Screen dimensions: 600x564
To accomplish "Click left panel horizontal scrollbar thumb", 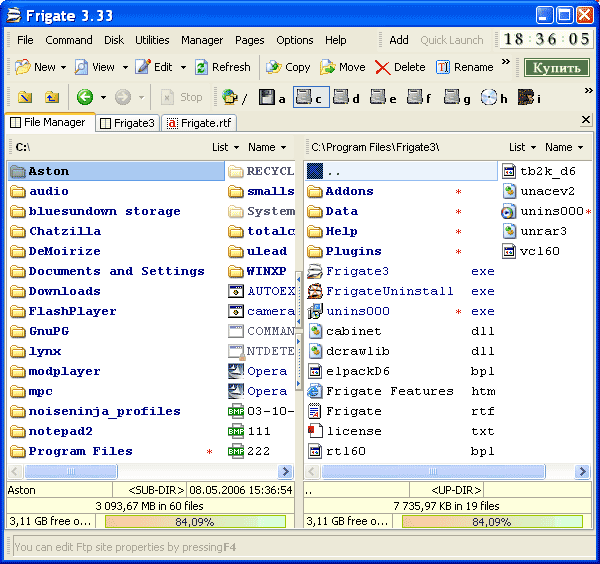I will pyautogui.click(x=71, y=471).
